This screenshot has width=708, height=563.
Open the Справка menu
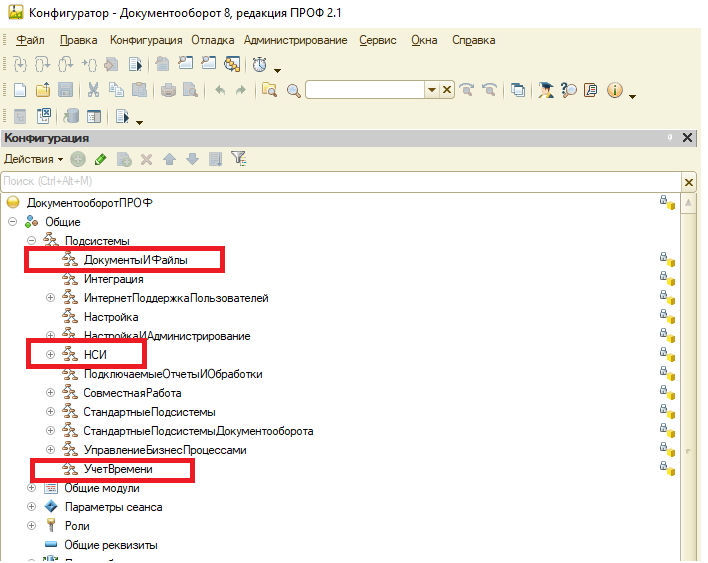[474, 40]
